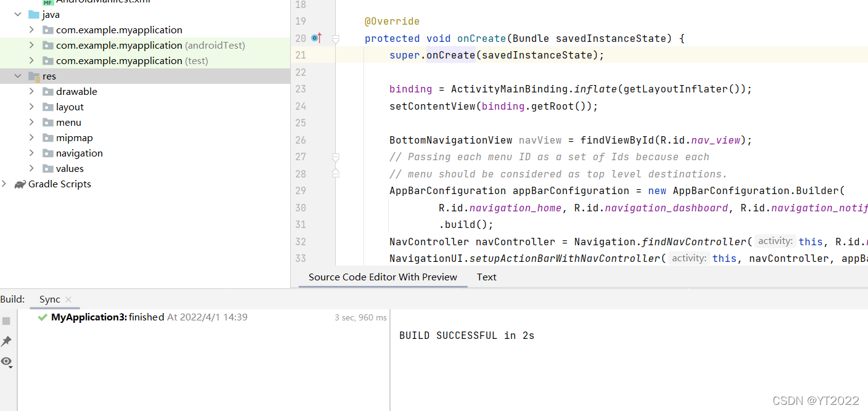The width and height of the screenshot is (868, 411).
Task: Click the (test) package folder icon
Action: pyautogui.click(x=47, y=60)
